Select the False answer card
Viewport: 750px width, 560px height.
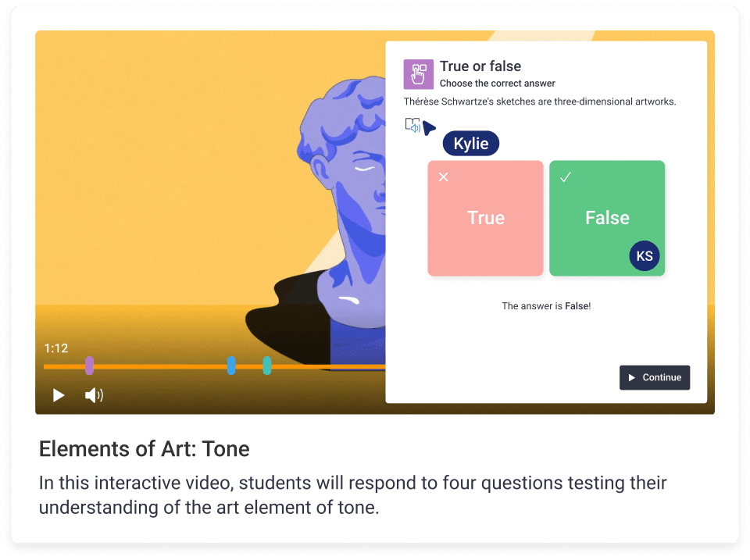pos(607,218)
